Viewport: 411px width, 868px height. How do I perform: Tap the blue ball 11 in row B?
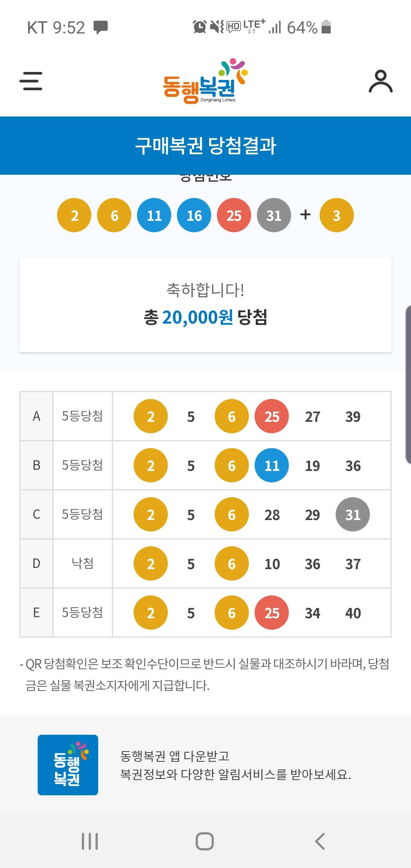coord(272,466)
